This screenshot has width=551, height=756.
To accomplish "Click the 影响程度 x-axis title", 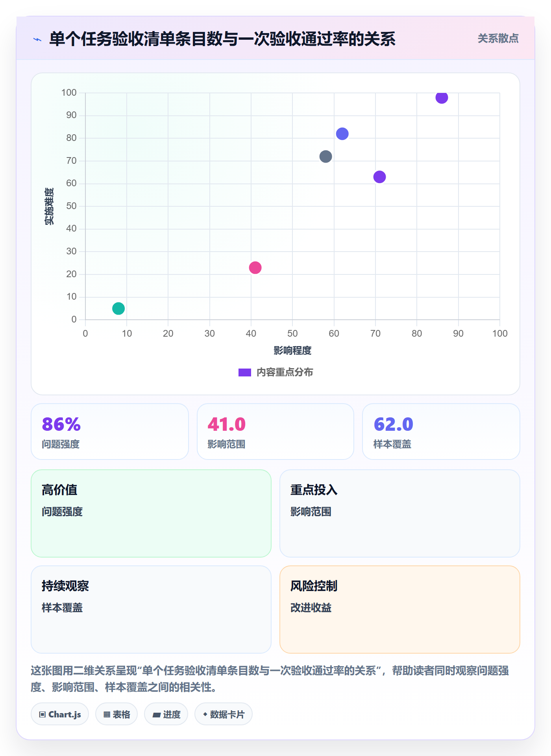I will [x=292, y=350].
